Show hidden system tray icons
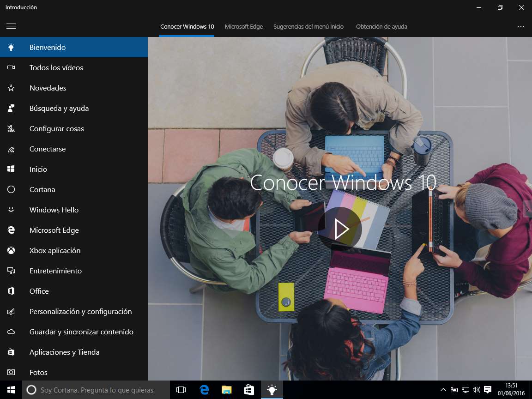532x399 pixels. pyautogui.click(x=443, y=390)
